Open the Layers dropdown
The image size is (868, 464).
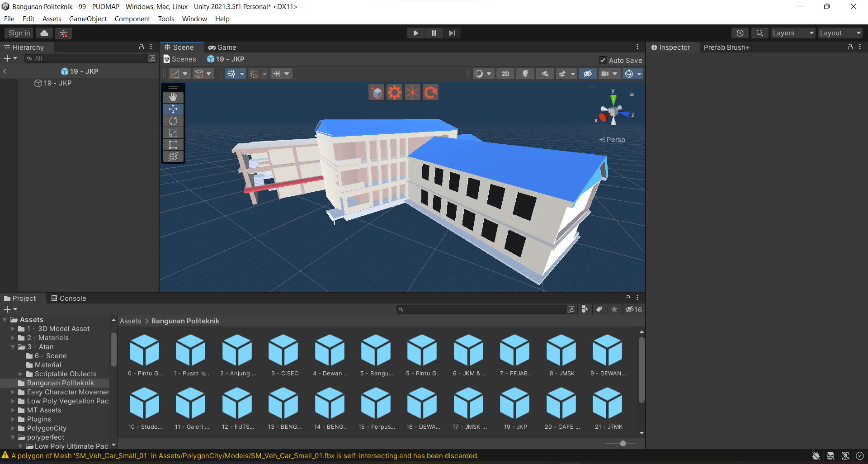[x=793, y=33]
